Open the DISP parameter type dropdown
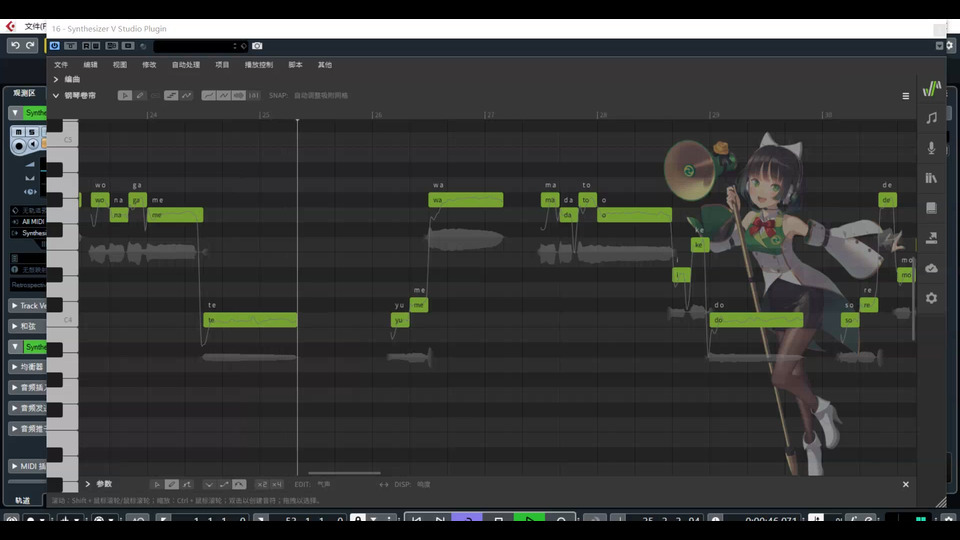960x540 pixels. coord(424,484)
